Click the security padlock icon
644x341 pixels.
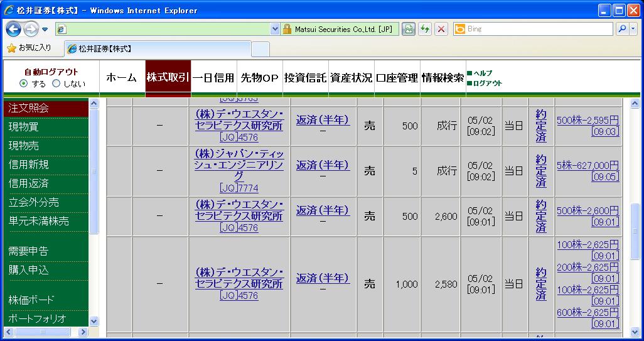[287, 29]
